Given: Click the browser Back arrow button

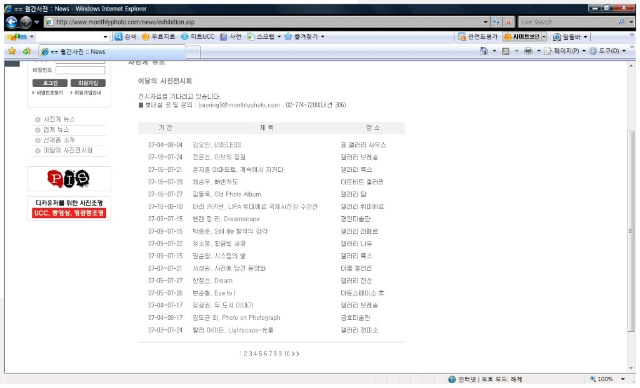Looking at the screenshot, I should (12, 22).
